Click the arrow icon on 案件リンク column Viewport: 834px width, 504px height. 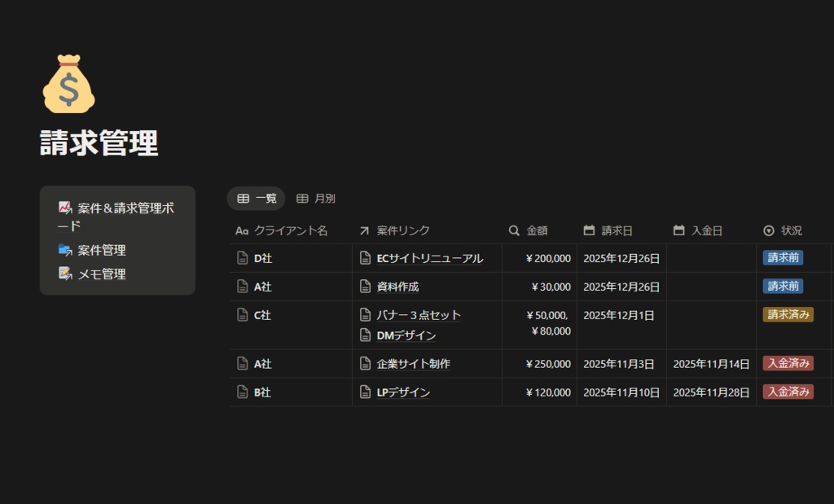coord(362,230)
